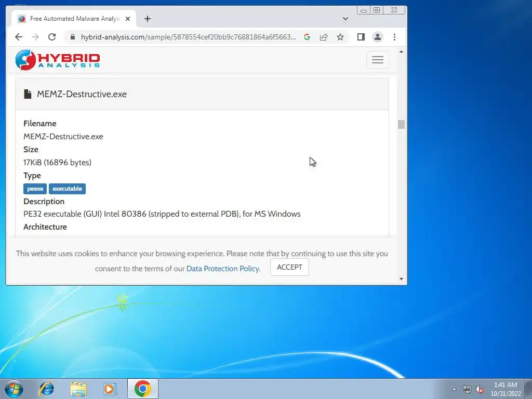
Task: Open the tab search chevron
Action: point(345,19)
